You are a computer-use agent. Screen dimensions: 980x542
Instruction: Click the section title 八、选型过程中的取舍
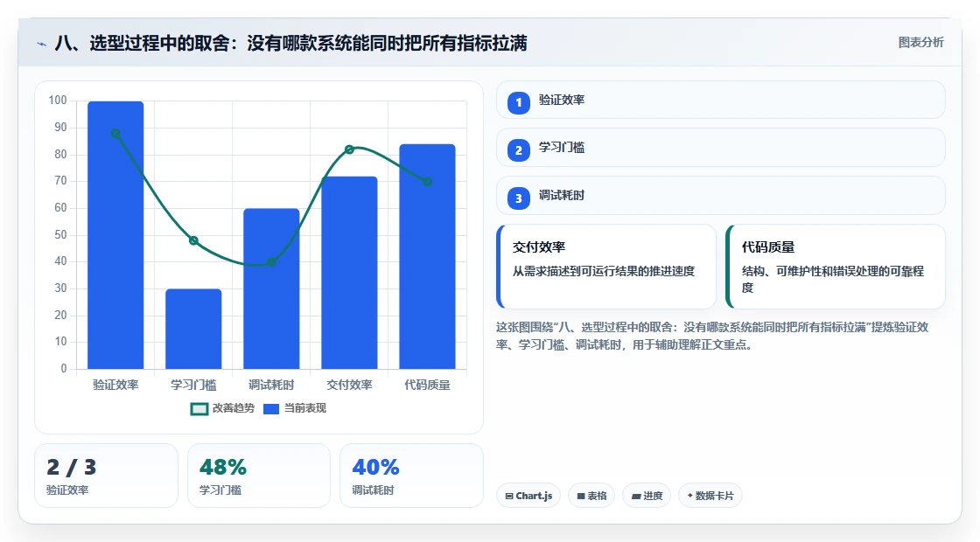point(290,43)
